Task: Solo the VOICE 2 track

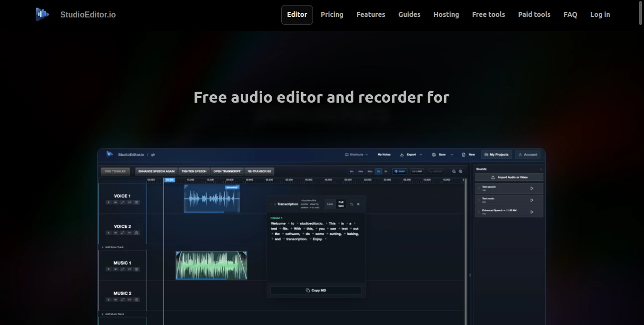Action: click(109, 233)
